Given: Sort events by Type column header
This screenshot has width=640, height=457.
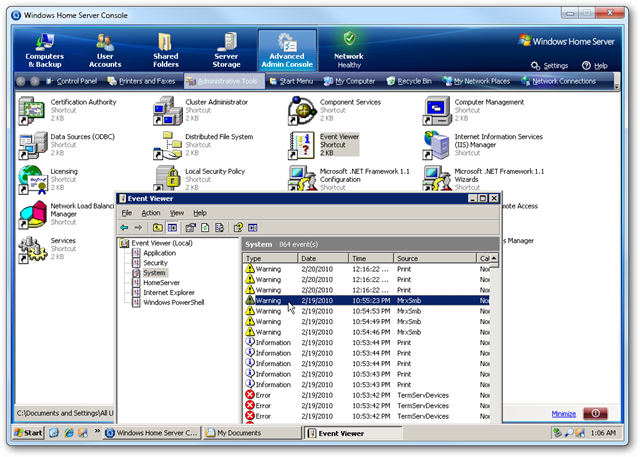Looking at the screenshot, I should (270, 258).
